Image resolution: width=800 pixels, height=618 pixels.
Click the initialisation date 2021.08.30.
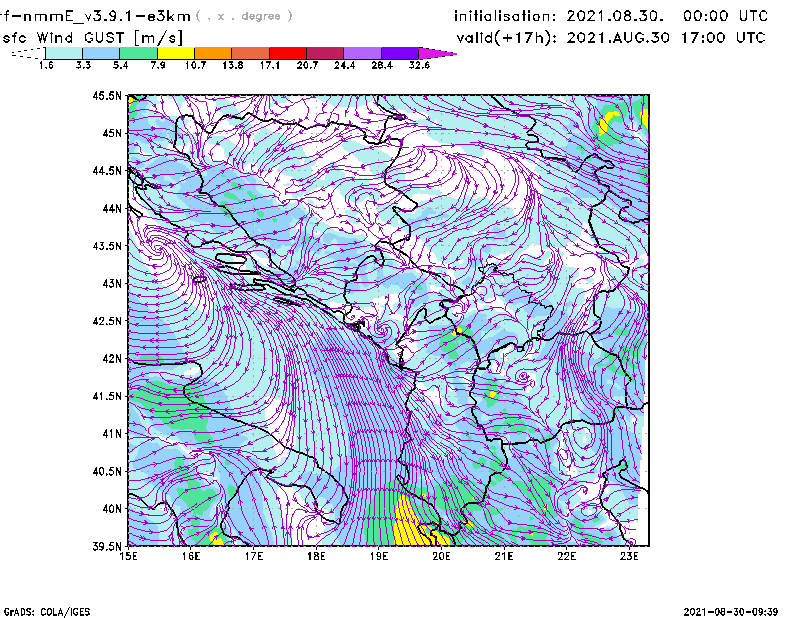click(x=615, y=16)
